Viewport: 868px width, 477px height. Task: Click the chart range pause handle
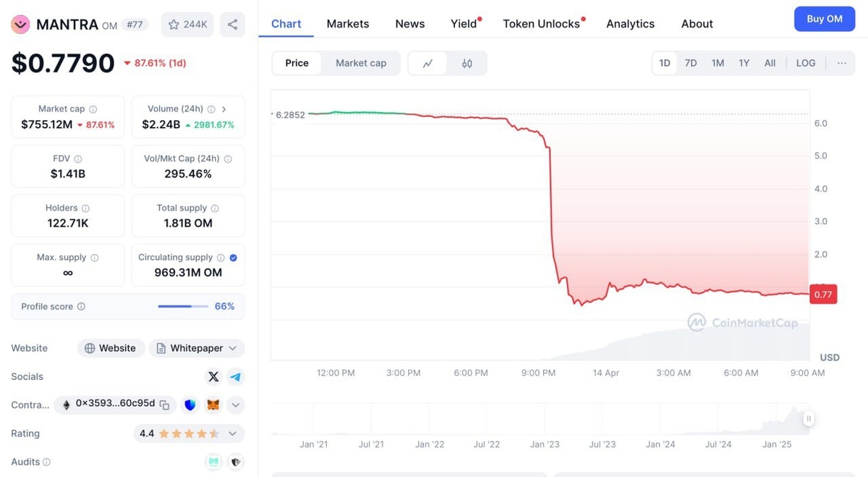(x=809, y=418)
